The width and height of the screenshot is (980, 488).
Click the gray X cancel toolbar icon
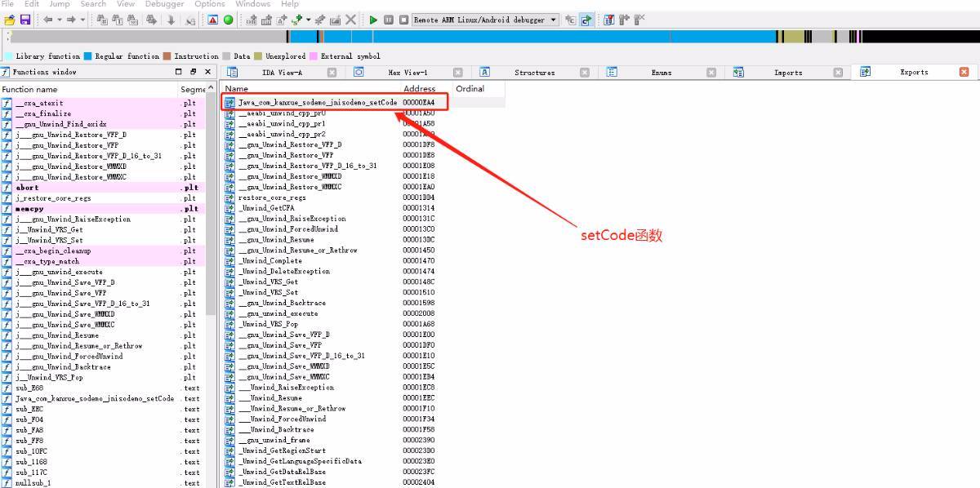(351, 20)
